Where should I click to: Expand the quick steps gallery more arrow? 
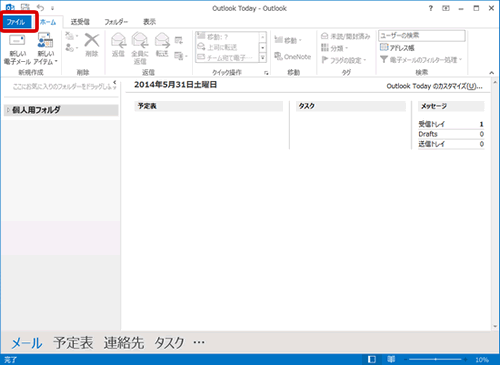[263, 58]
